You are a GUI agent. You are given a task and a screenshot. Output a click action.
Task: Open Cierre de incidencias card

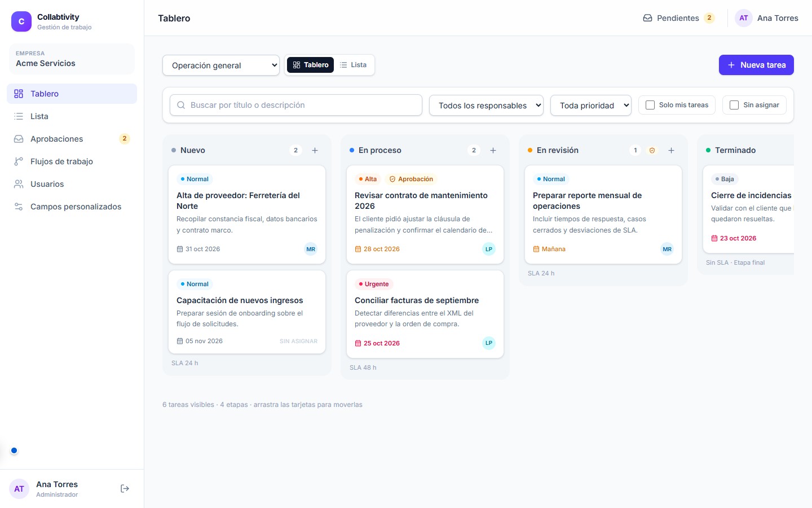coord(748,209)
